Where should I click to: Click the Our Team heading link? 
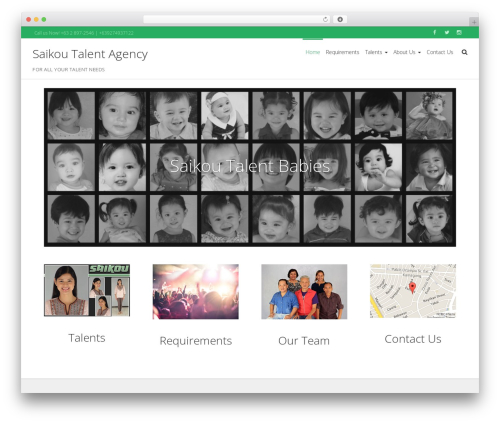(x=304, y=341)
